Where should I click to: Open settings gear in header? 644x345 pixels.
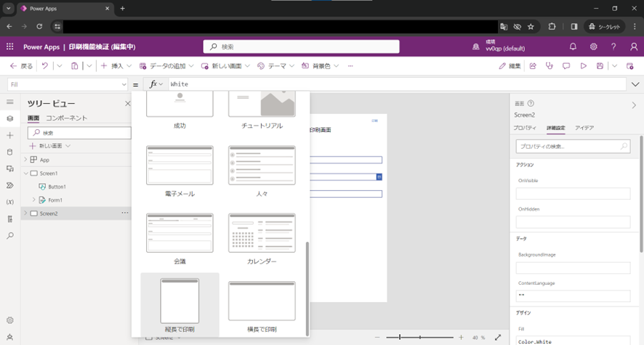(593, 46)
